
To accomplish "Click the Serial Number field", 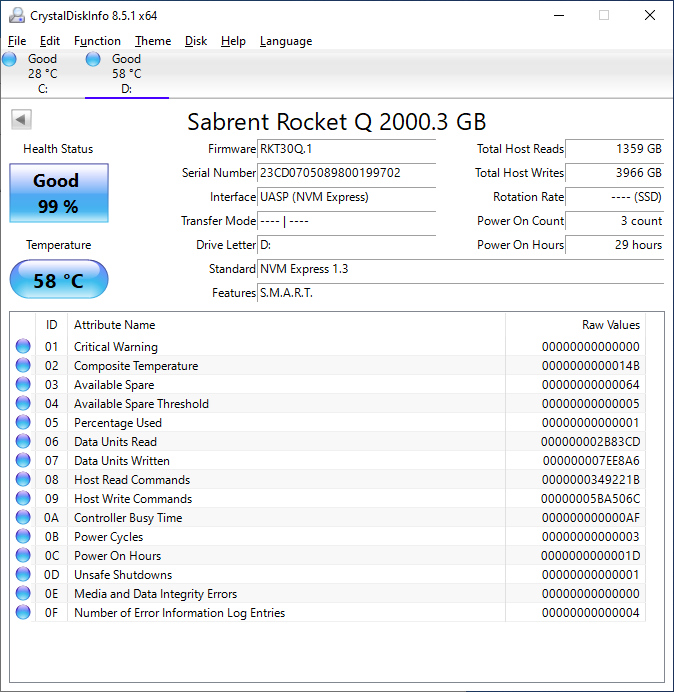I will pos(346,173).
